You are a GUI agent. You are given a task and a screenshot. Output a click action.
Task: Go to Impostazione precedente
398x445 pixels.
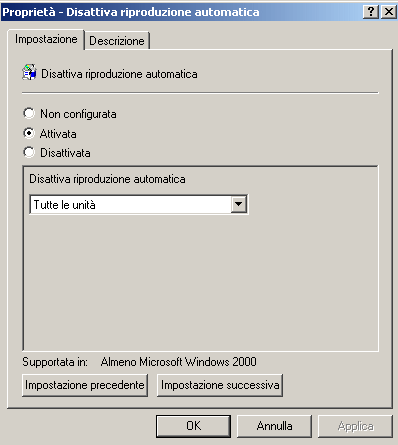tap(85, 385)
